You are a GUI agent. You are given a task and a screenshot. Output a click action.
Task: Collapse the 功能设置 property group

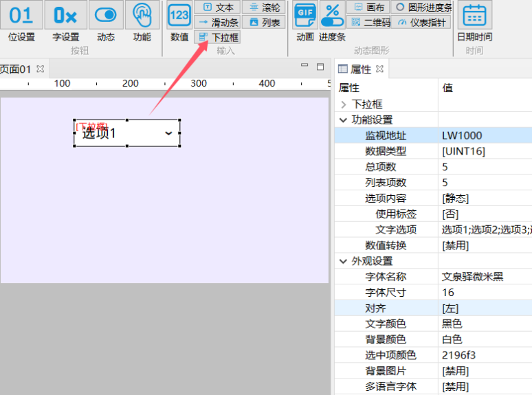click(344, 120)
